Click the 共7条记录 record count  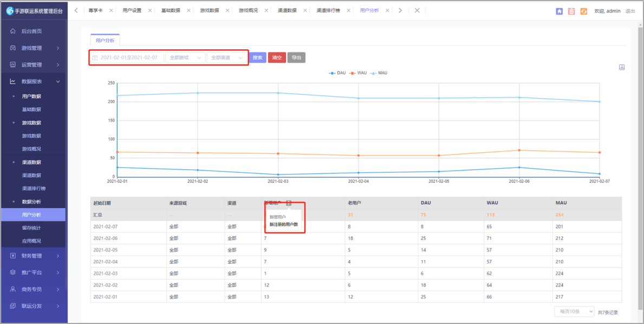pos(608,313)
